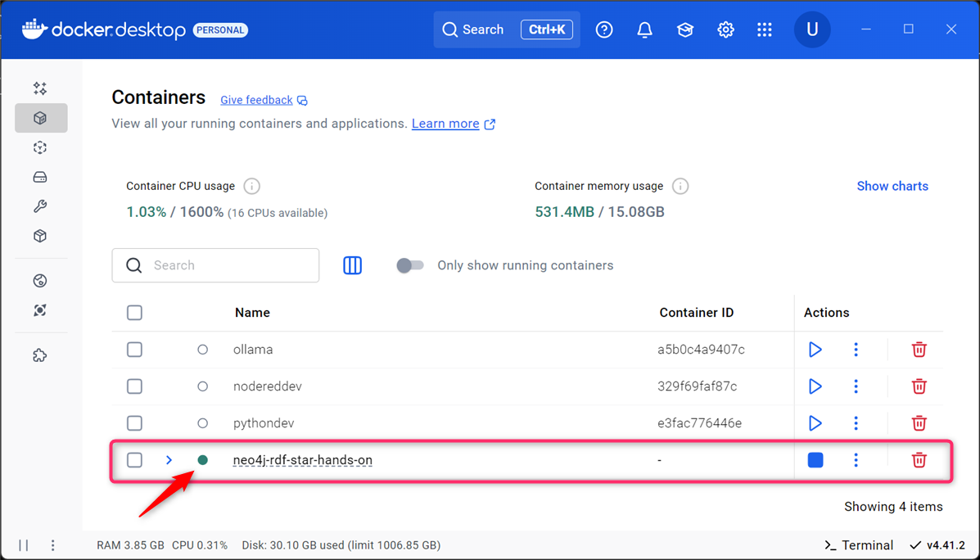Check the noderedev row checkbox
Screen dimensions: 980x560
coord(134,386)
